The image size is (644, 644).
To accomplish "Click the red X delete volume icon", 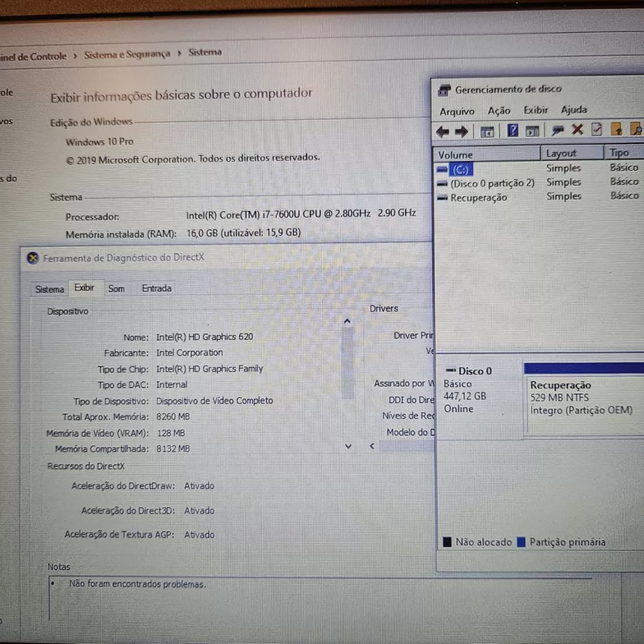I will [577, 130].
